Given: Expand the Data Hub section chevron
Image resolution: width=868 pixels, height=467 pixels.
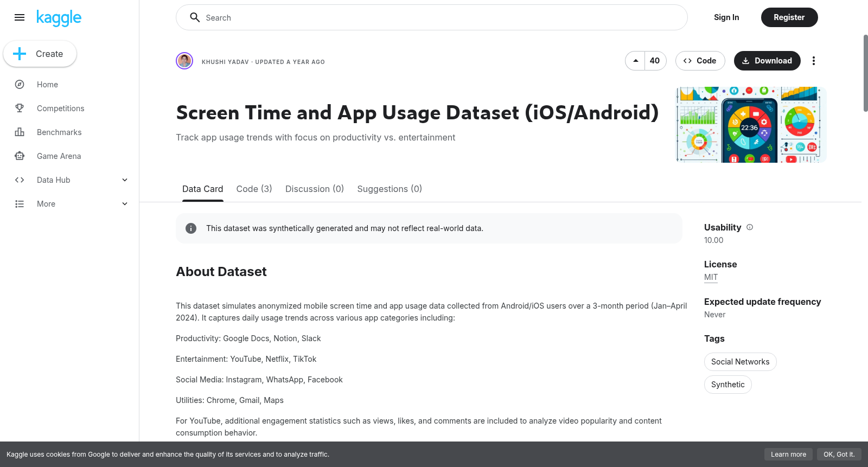Looking at the screenshot, I should point(125,180).
